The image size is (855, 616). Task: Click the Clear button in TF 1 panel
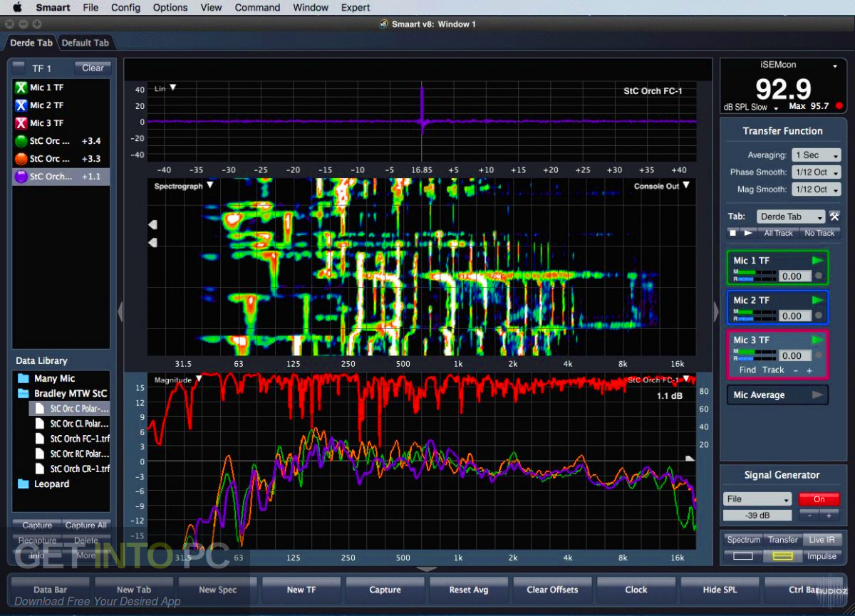(x=93, y=68)
